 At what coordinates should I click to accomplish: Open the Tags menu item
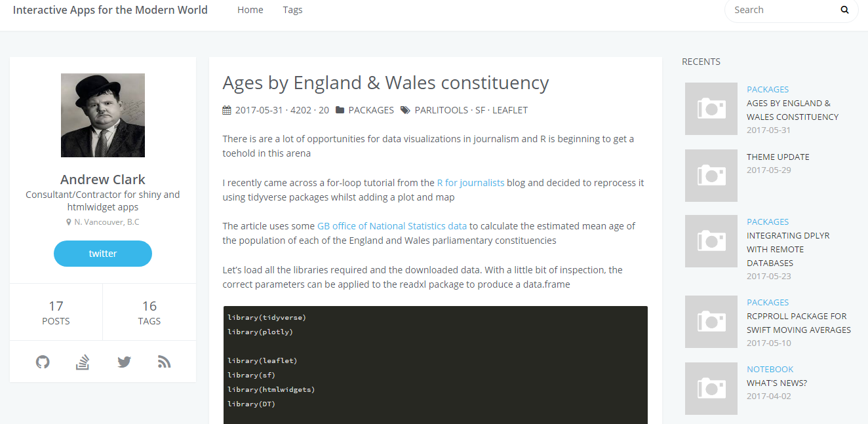pyautogui.click(x=292, y=10)
